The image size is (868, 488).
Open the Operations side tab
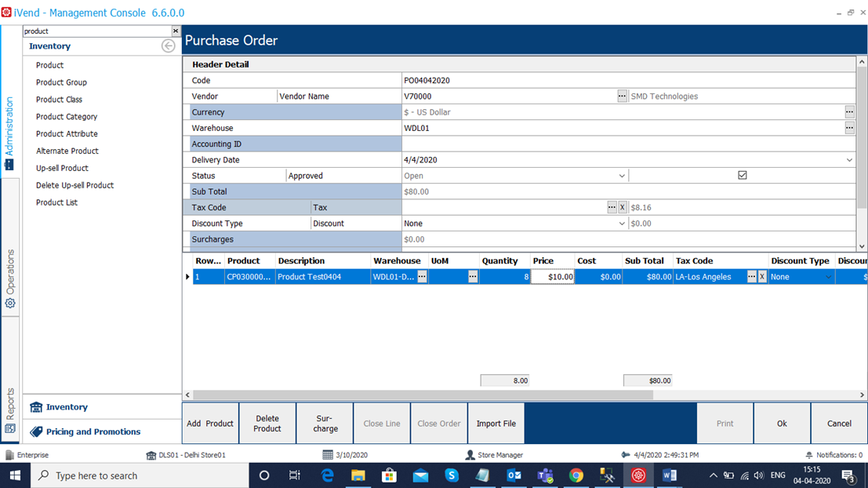pos(10,278)
